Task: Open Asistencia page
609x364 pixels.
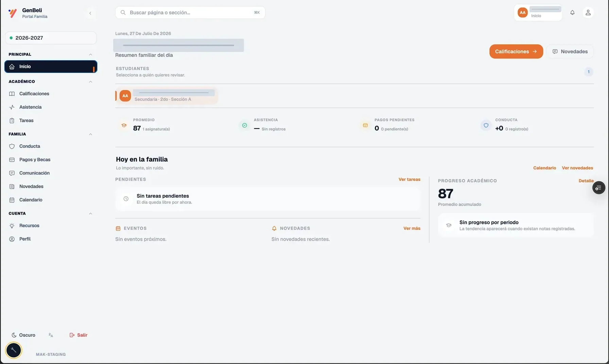Action: tap(51, 107)
